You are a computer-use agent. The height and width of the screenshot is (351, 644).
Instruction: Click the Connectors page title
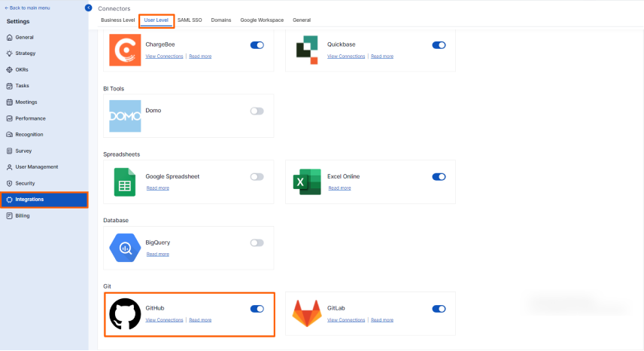tap(114, 8)
